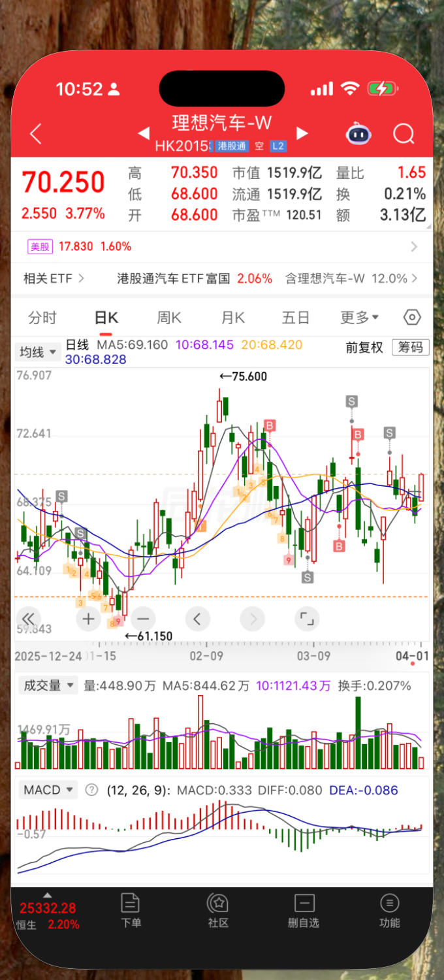Tap the 换手:0.207% text
Screen dimensions: 444x980
pyautogui.click(x=374, y=685)
